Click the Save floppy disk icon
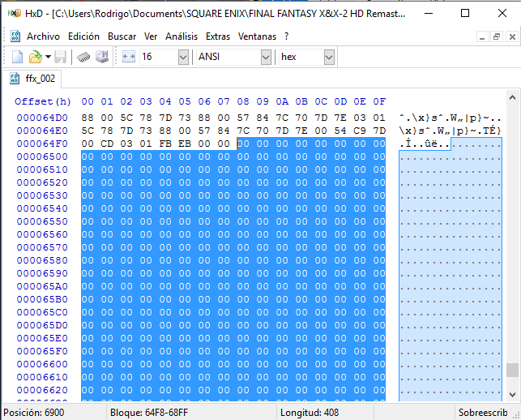The width and height of the screenshot is (521, 420). (x=61, y=57)
